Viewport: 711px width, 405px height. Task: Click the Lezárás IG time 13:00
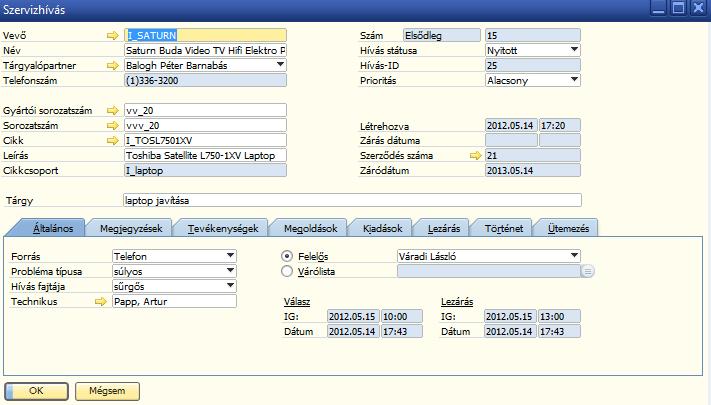click(x=560, y=317)
